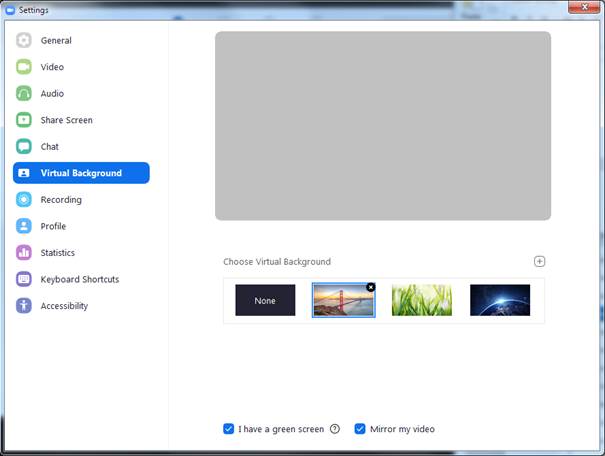Viewport: 605px width, 456px height.
Task: Toggle Mirror my video checkbox
Action: click(x=360, y=429)
